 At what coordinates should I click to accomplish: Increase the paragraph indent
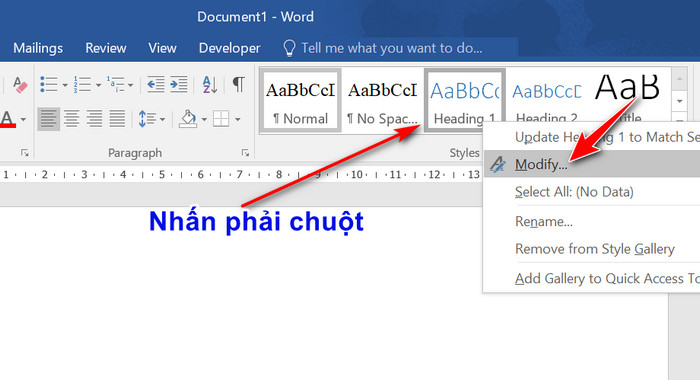tap(179, 84)
